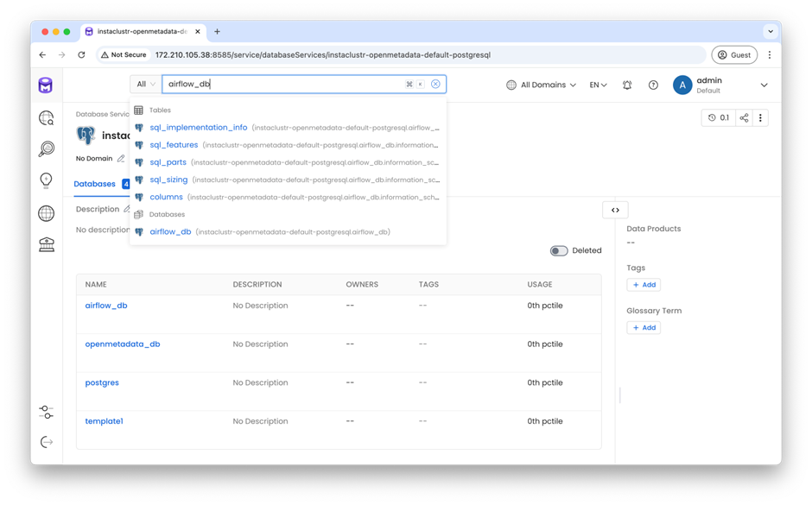
Task: Open the three-dot manage menu on service page
Action: (x=760, y=118)
